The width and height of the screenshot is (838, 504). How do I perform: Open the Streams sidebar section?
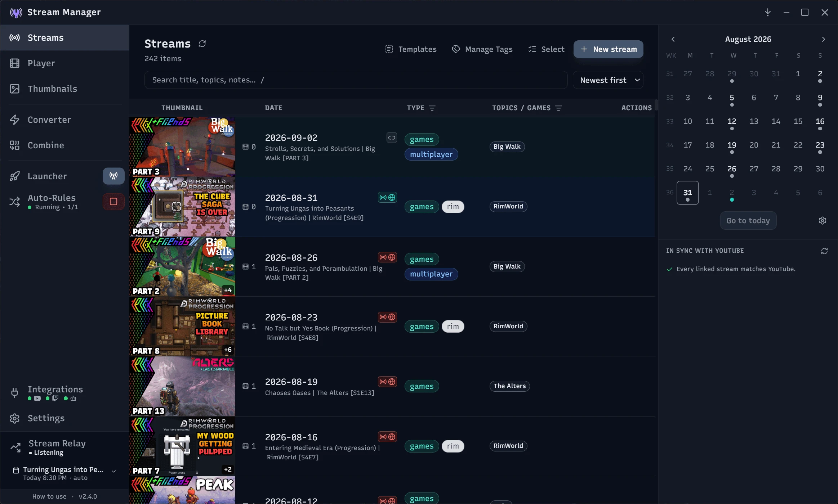pos(65,37)
